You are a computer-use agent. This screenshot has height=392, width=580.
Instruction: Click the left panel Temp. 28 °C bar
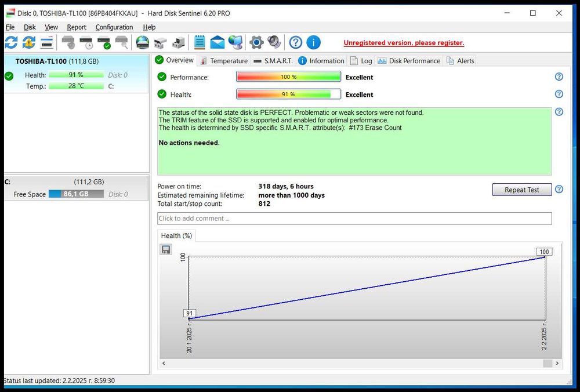tap(76, 86)
